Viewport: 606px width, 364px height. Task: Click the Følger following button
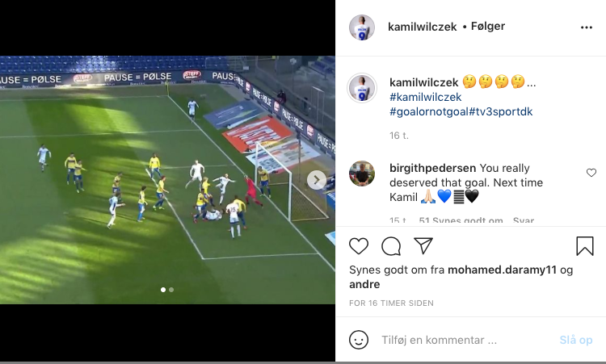(x=488, y=27)
